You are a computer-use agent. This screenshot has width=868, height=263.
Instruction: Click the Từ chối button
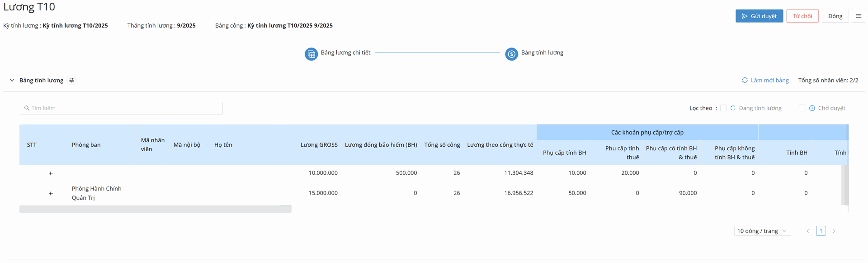click(x=802, y=16)
